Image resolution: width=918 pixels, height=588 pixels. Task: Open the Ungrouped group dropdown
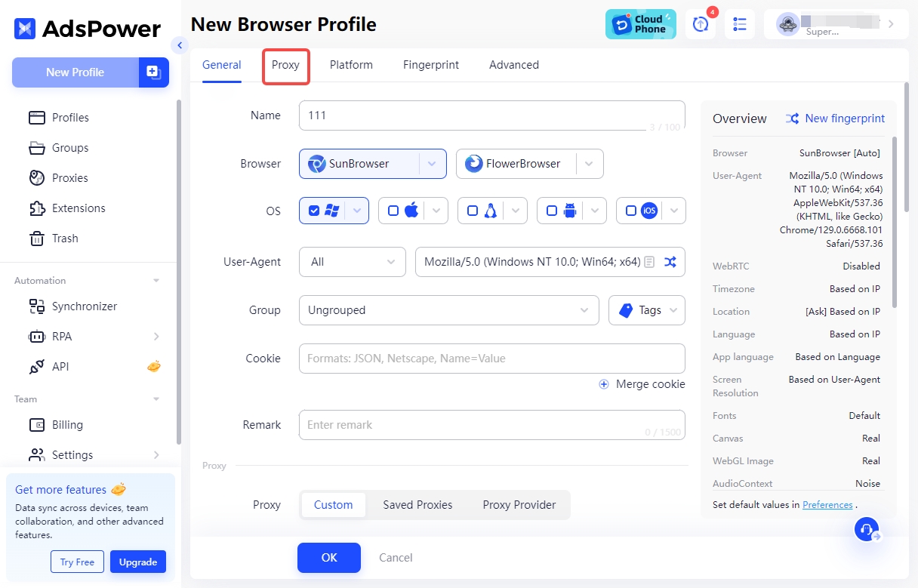pos(449,310)
